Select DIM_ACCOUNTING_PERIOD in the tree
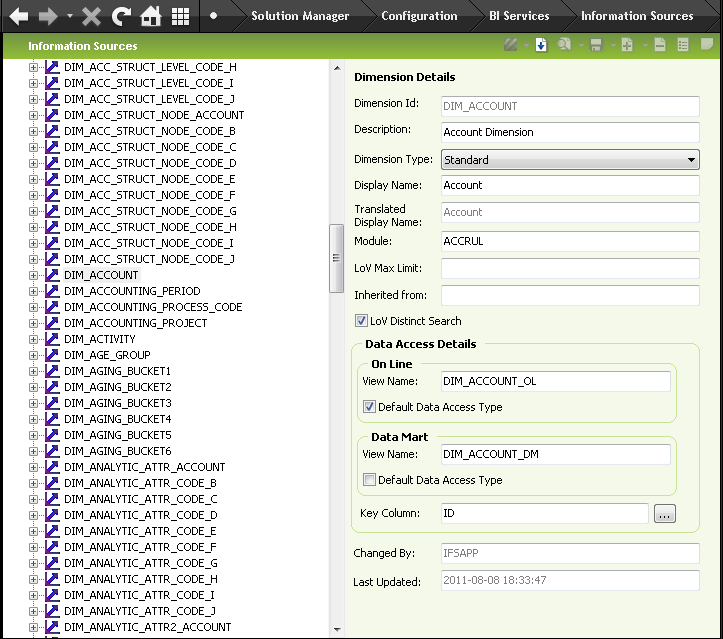This screenshot has height=639, width=723. pyautogui.click(x=131, y=291)
